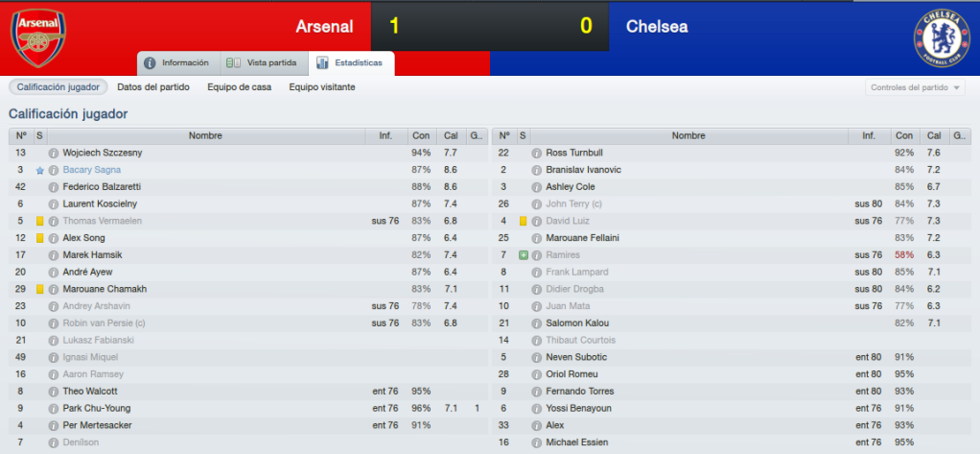The width and height of the screenshot is (980, 454).
Task: Click the Arsenal club crest
Action: (38, 38)
